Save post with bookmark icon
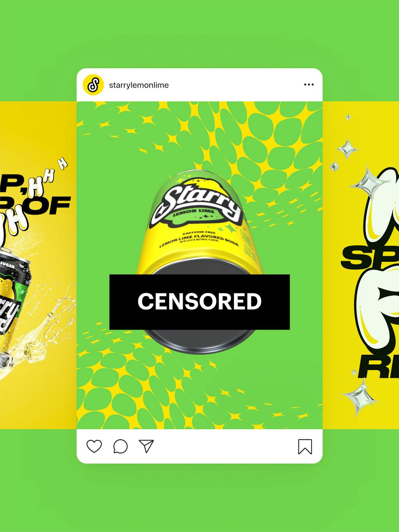The height and width of the screenshot is (532, 399). 305,447
